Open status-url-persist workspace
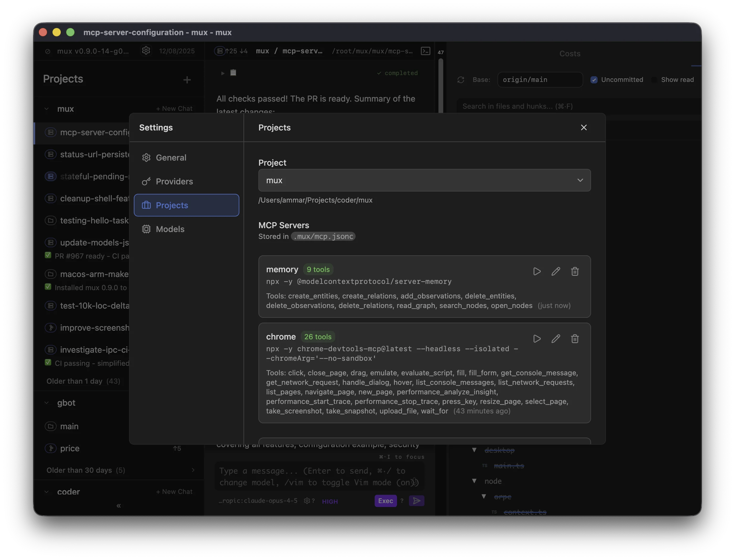 82,154
